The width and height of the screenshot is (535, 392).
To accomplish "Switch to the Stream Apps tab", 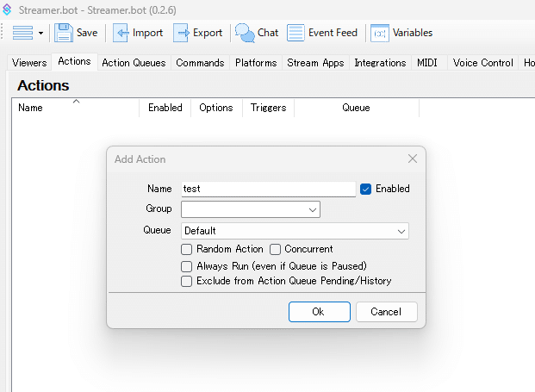I will pyautogui.click(x=315, y=63).
